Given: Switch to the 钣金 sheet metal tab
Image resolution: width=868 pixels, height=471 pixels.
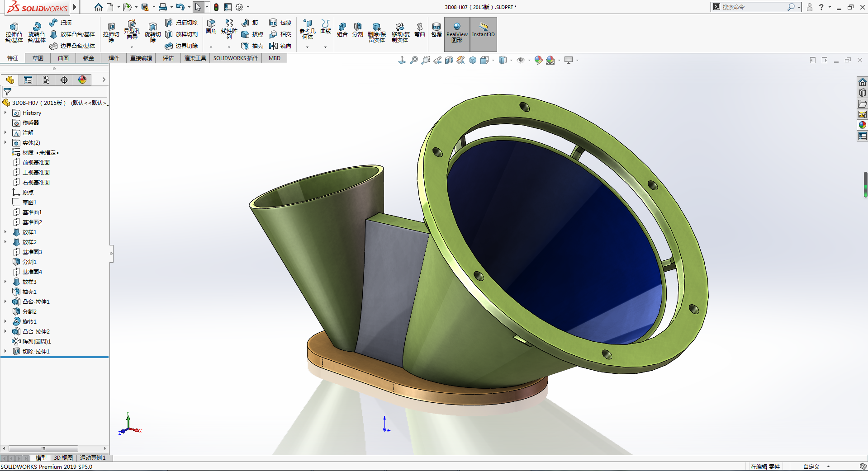Looking at the screenshot, I should pyautogui.click(x=89, y=58).
